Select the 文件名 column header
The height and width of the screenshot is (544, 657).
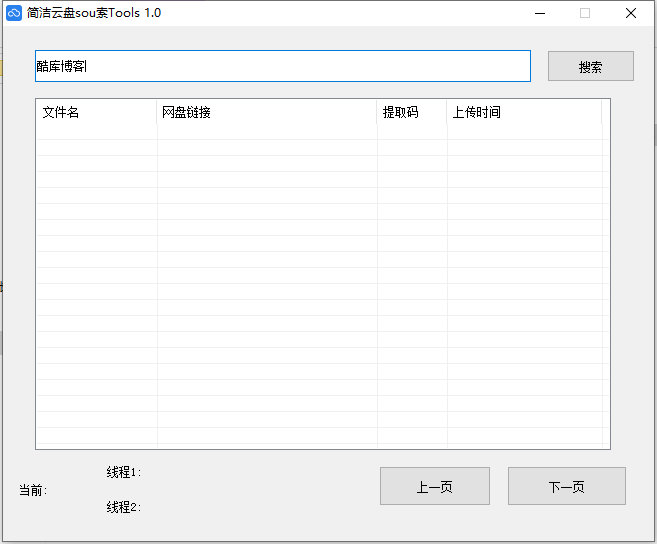(97, 112)
